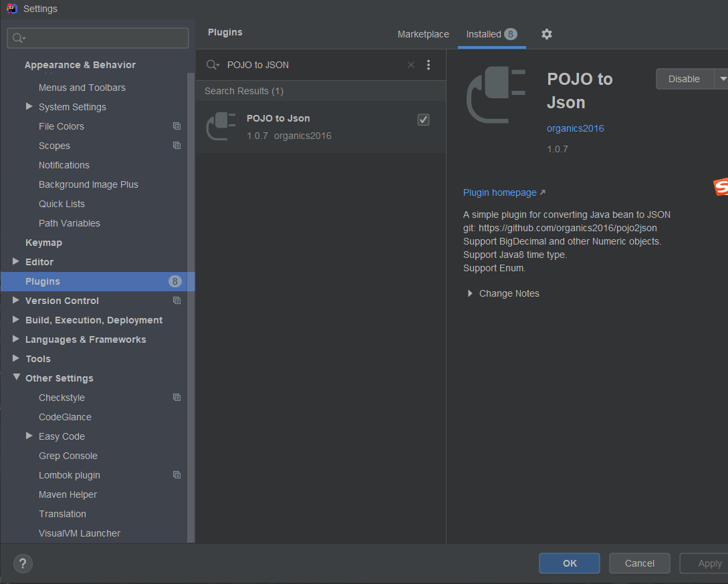This screenshot has height=584, width=728.
Task: Click the project-level icon beside Version Control
Action: (176, 301)
